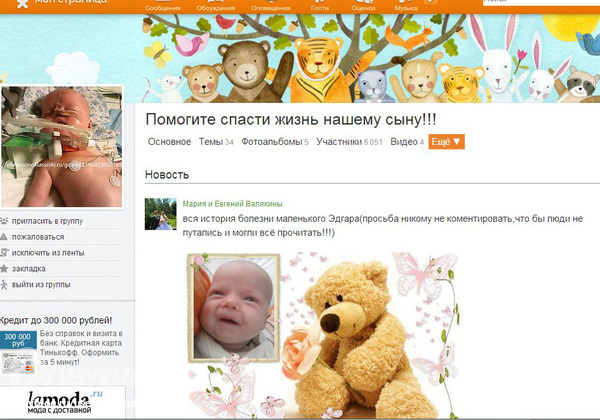The width and height of the screenshot is (600, 420).
Task: Open the group avatar photo of baby
Action: click(61, 147)
